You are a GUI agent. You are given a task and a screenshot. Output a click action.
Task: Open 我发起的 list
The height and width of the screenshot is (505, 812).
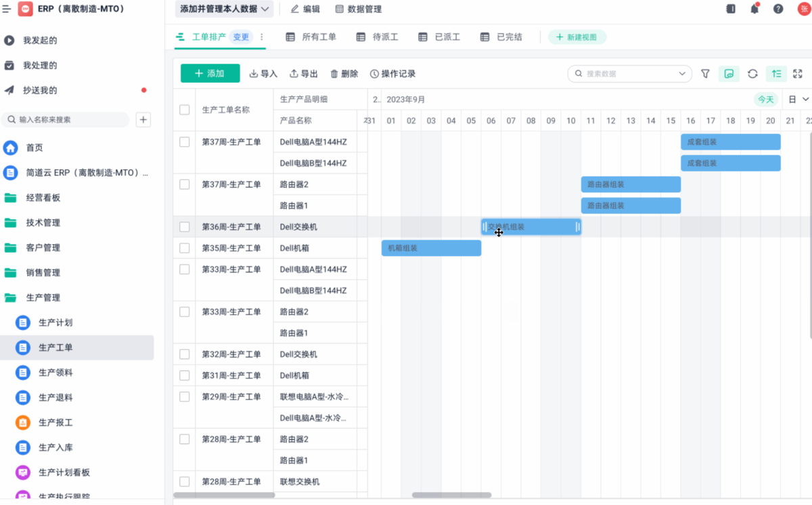(x=40, y=41)
